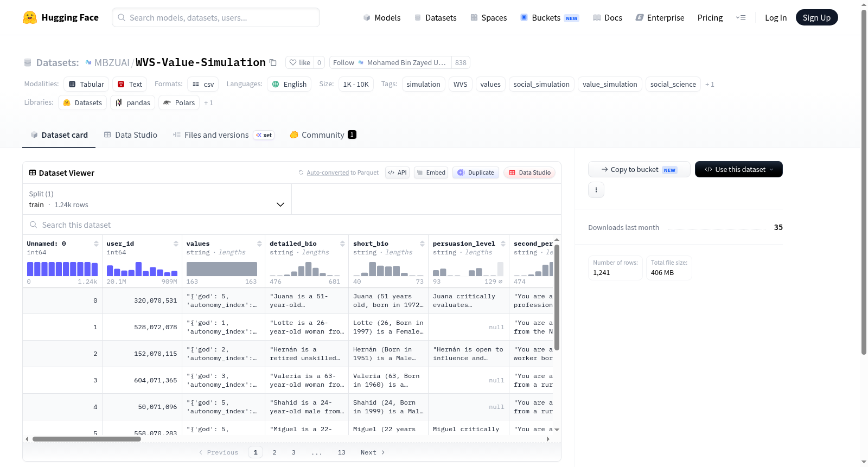The image size is (868, 467).
Task: Open the three-dot options menu
Action: [596, 190]
